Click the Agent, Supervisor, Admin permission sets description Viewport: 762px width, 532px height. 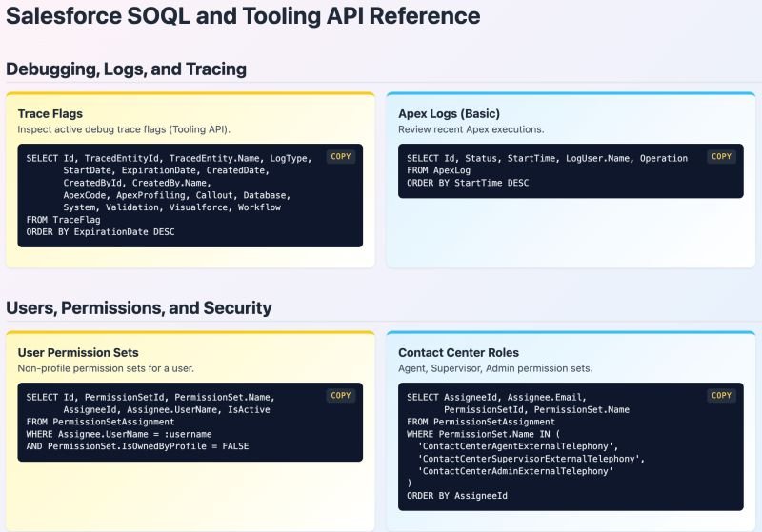point(495,368)
